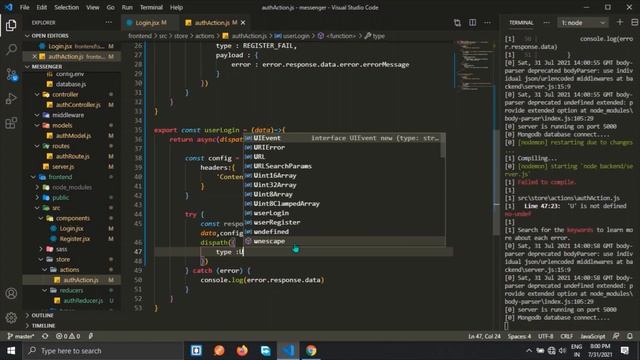Image resolution: width=640 pixels, height=360 pixels.
Task: Open the Extensions view
Action: click(11, 123)
